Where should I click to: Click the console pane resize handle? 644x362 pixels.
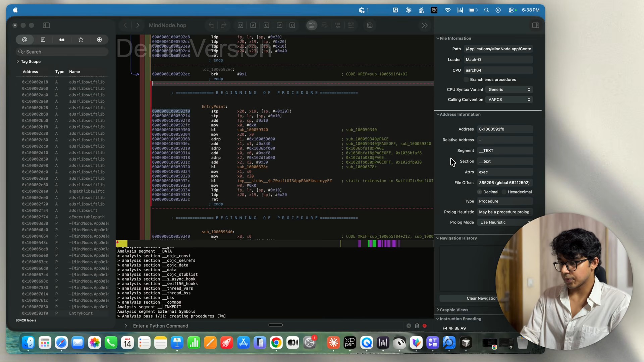click(x=276, y=325)
